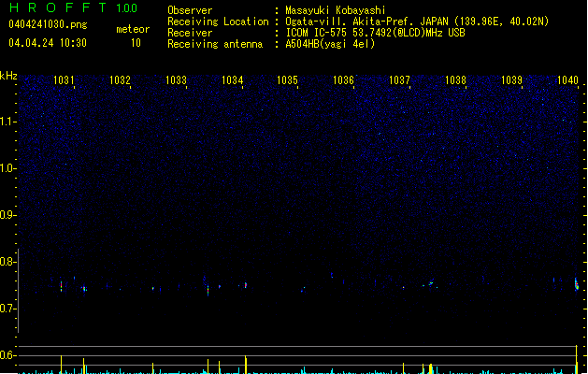Click the yellow power spike just before the 1031 mark
The image size is (588, 374).
coord(61,365)
